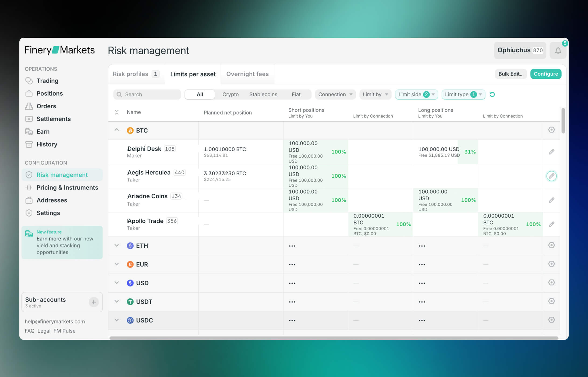Open the notifications bell
This screenshot has height=377, width=588.
[x=558, y=51]
